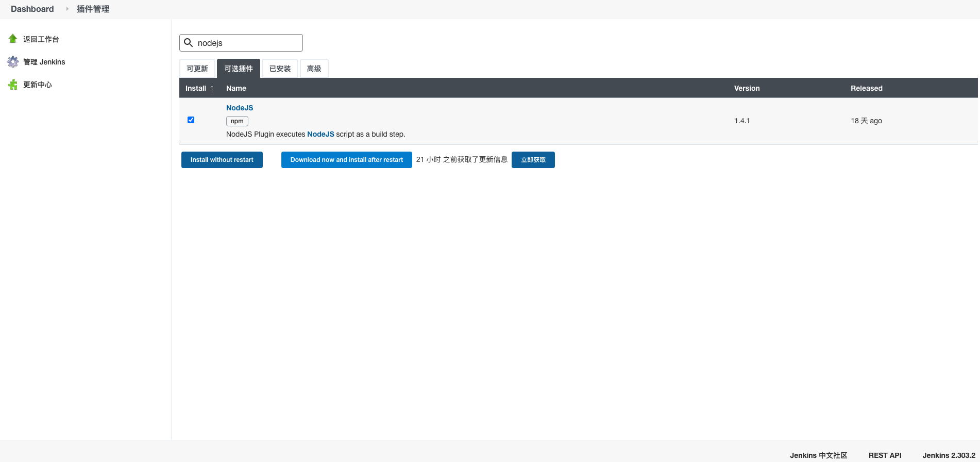Click the gear icon for 管理 Jenkins

(13, 62)
